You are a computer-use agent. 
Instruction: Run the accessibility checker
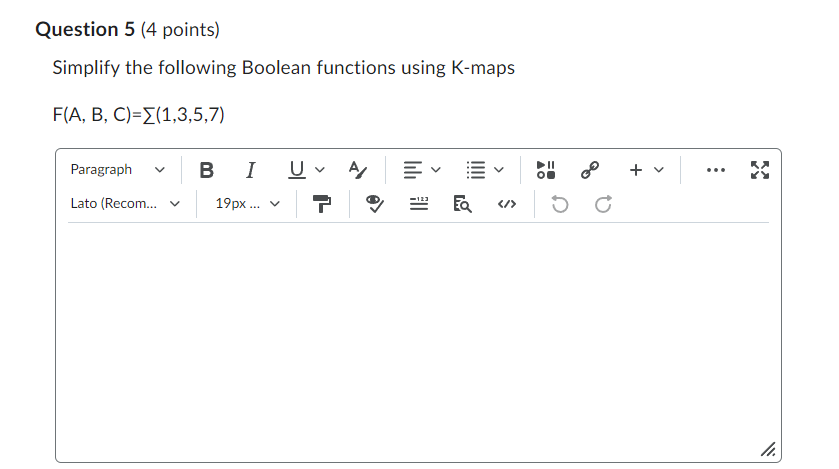pos(375,204)
